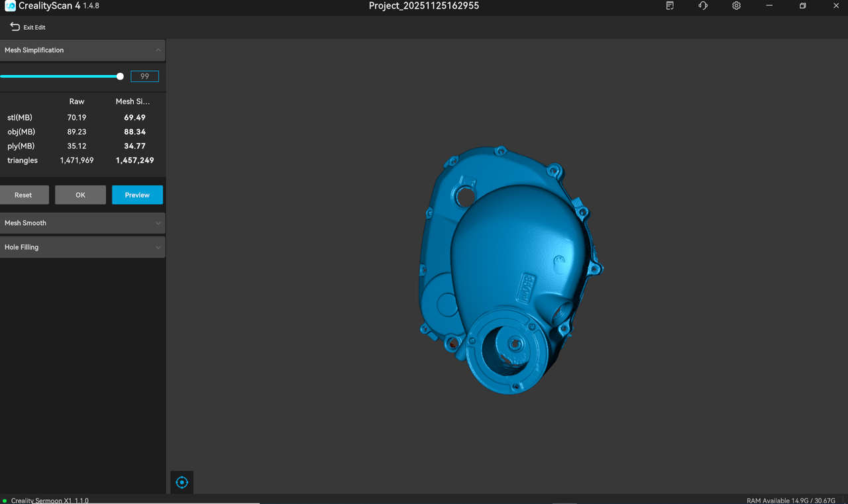Screen dimensions: 848x504
Task: Click the Exit Edit back arrow icon
Action: coord(15,27)
